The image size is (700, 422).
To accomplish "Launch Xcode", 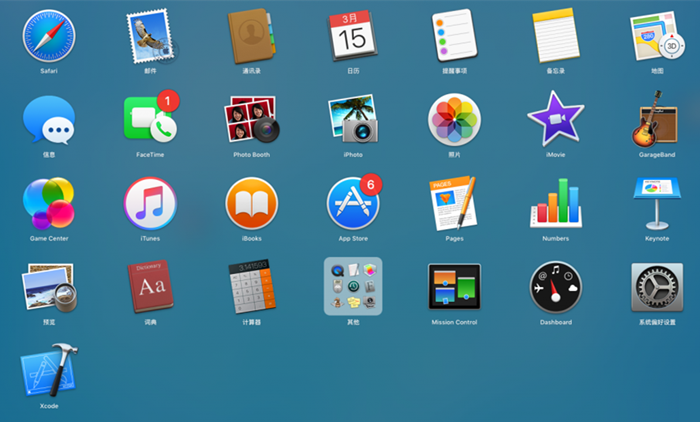I will click(x=49, y=370).
